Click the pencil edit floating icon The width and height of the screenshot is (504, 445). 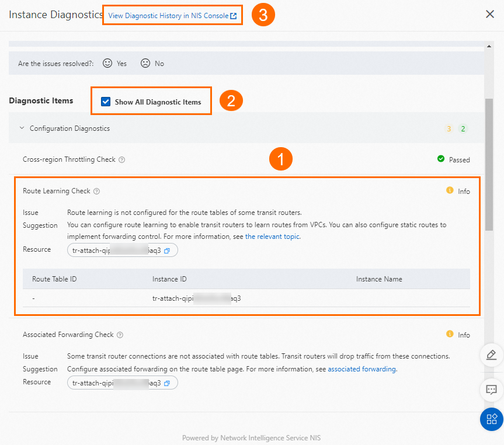492,354
